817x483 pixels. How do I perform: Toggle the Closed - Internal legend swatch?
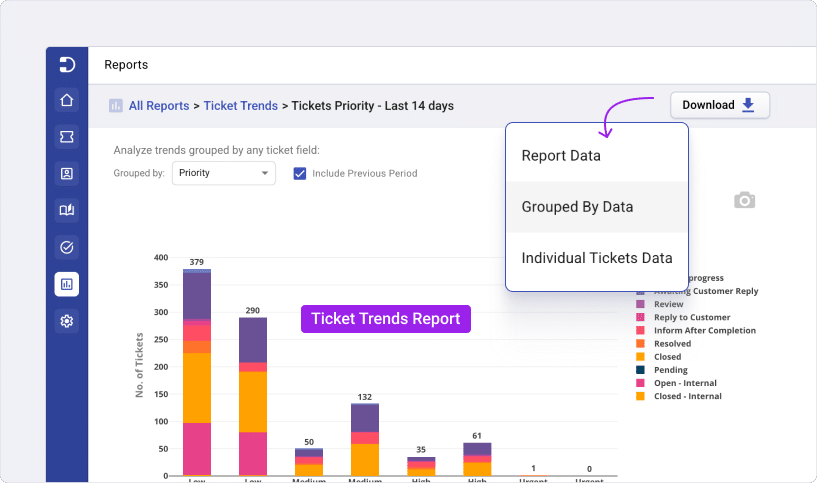coord(640,396)
